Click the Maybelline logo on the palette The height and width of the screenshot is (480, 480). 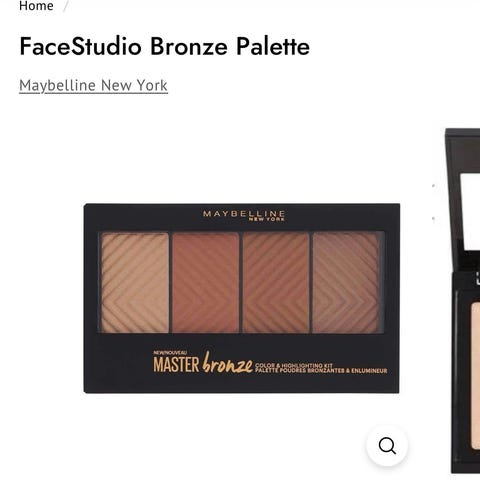[244, 215]
